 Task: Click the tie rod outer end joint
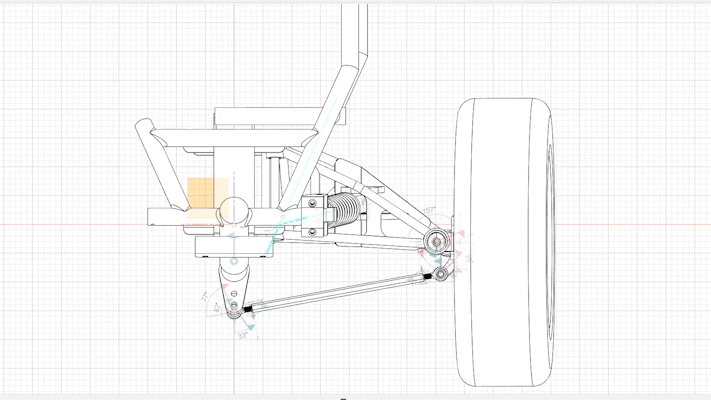pos(439,273)
